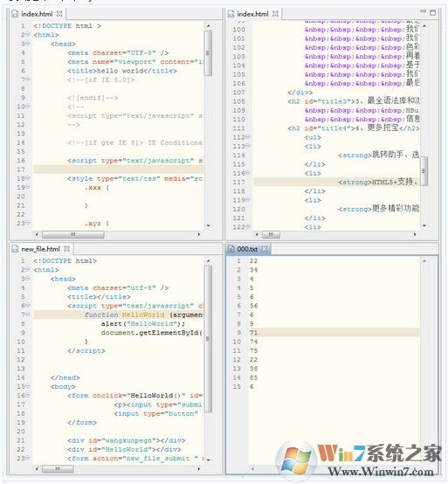Click the document.getElementById line in new_file.html
The height and width of the screenshot is (484, 448).
tap(152, 333)
